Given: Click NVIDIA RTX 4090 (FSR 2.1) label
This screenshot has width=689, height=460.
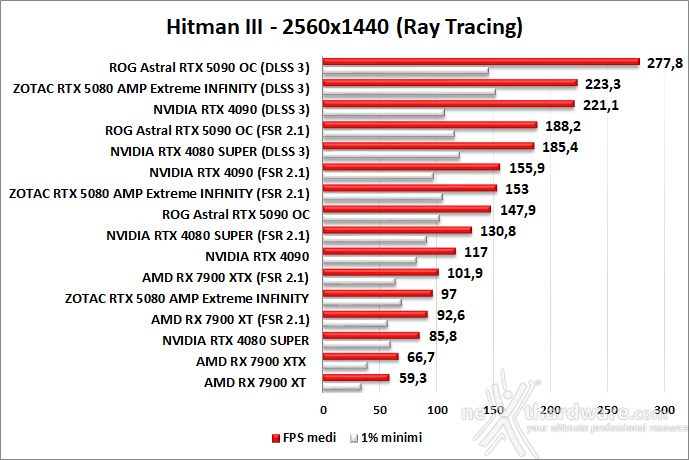Looking at the screenshot, I should point(229,173).
